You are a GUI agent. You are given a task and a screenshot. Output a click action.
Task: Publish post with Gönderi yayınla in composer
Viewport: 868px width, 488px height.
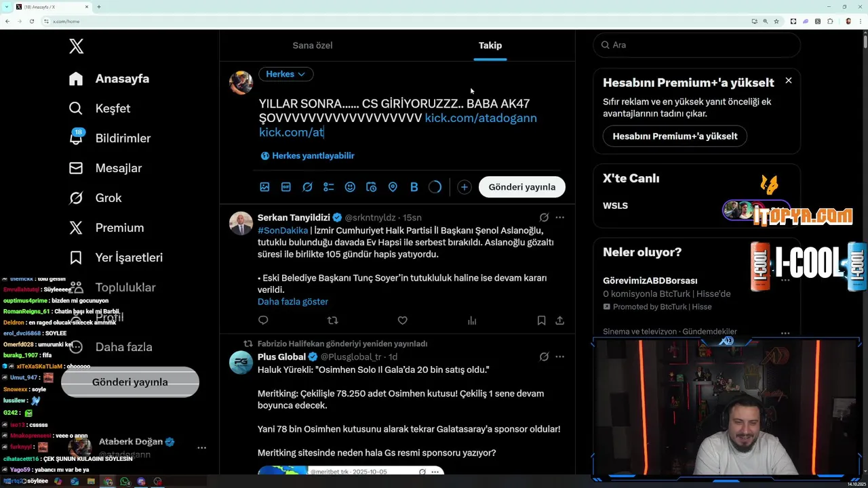[522, 187]
